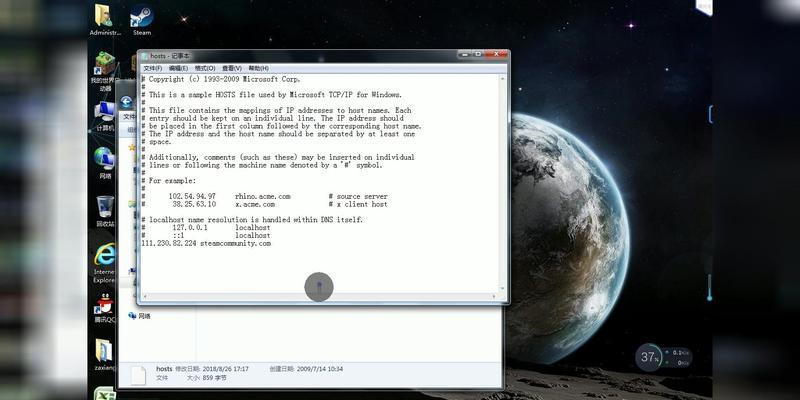The width and height of the screenshot is (800, 400).
Task: Open the Administrator folder icon on desktop
Action: coord(105,19)
